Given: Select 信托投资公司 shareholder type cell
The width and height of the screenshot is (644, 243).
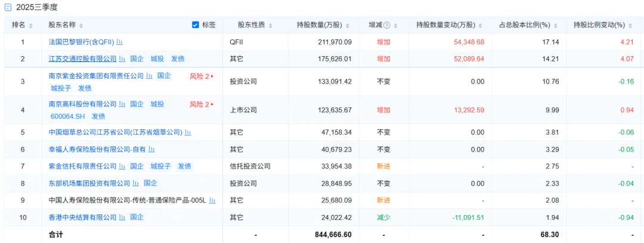Looking at the screenshot, I should (250, 166).
